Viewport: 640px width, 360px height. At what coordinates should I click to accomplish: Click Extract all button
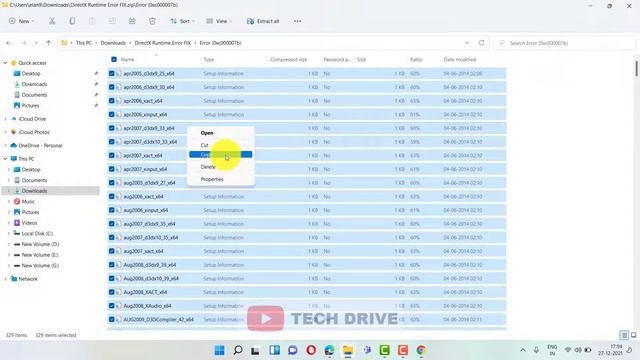(x=263, y=21)
